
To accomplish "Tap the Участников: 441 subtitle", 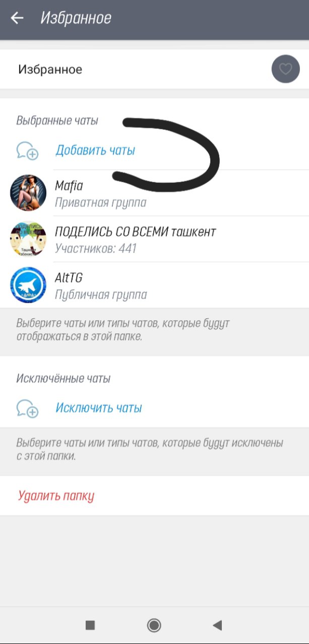I will (x=95, y=249).
